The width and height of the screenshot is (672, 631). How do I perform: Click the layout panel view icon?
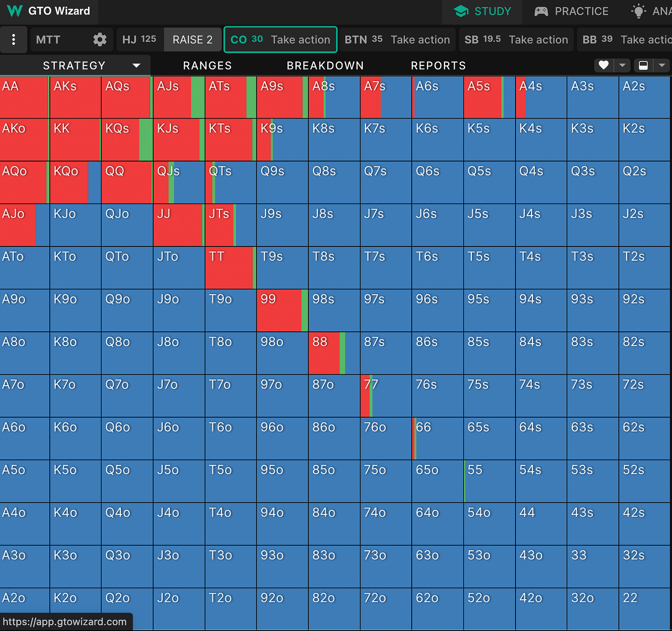pos(643,66)
